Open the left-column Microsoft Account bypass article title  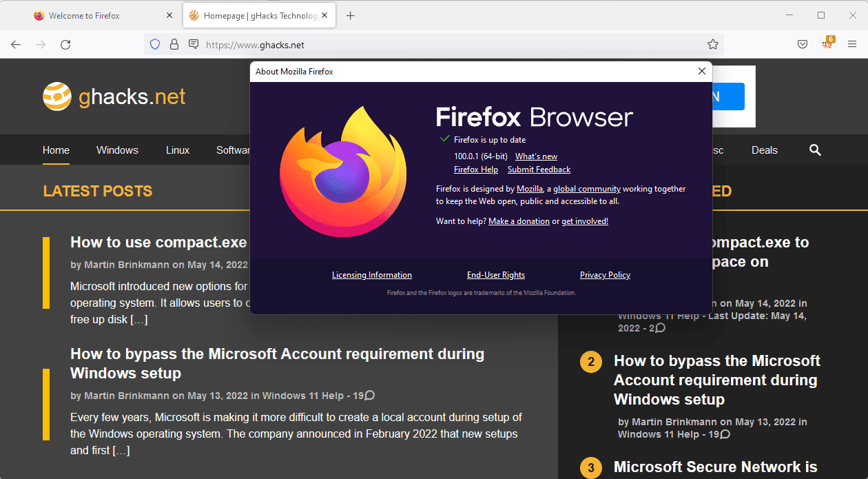[277, 363]
